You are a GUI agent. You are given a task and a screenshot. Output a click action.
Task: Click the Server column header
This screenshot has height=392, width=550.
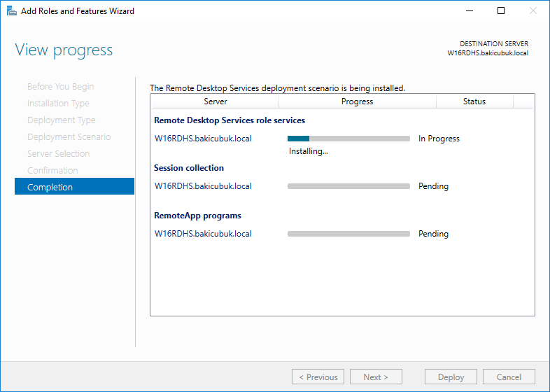tap(216, 101)
